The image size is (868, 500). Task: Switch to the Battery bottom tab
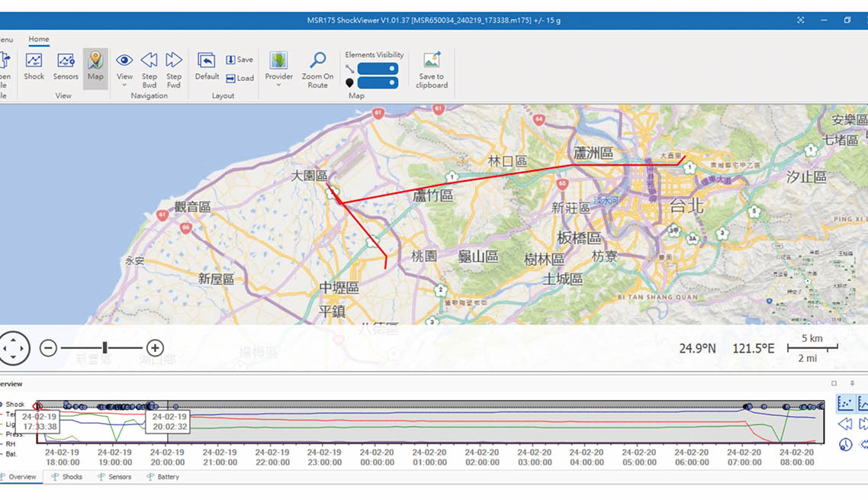tap(162, 477)
